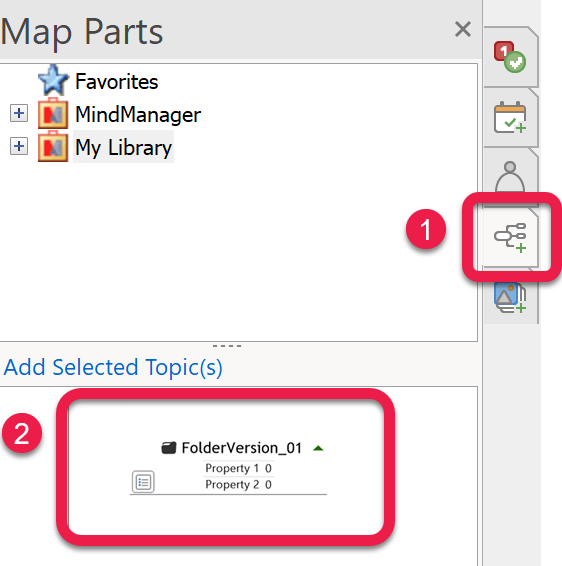Close the Map Parts panel

pos(463,29)
